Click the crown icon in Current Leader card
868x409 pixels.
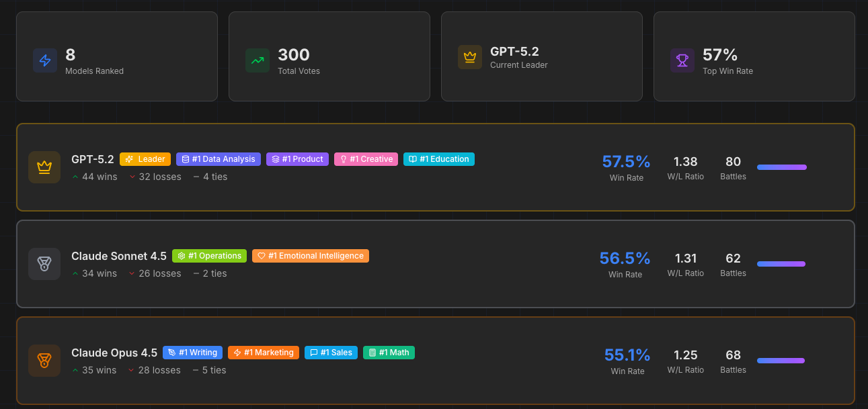[470, 57]
